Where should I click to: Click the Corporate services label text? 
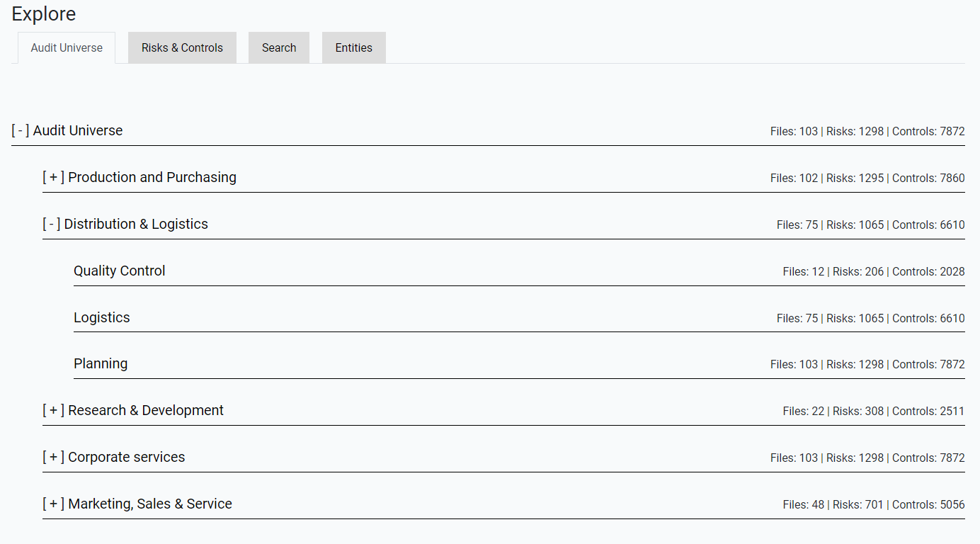coord(127,458)
